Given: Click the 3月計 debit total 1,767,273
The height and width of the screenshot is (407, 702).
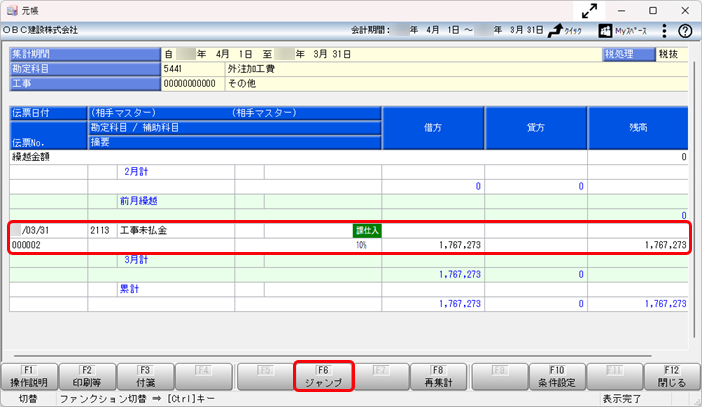Looking at the screenshot, I should pyautogui.click(x=460, y=274).
